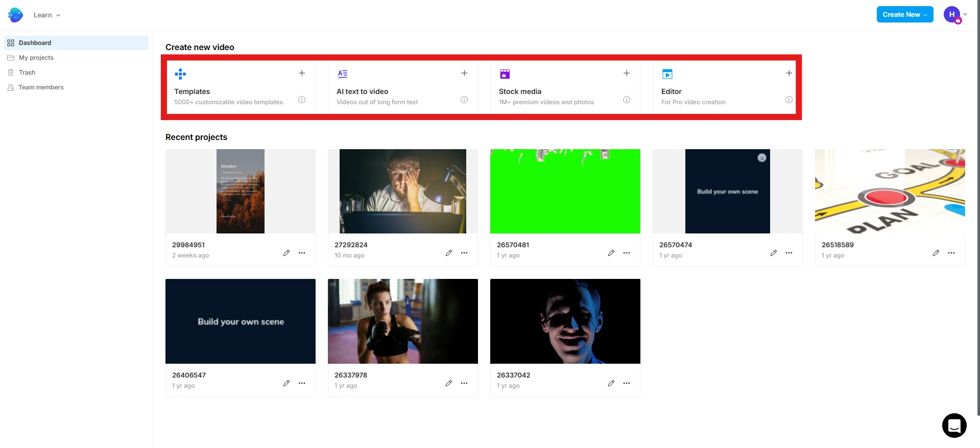This screenshot has width=980, height=448.
Task: Show info for AI text to video card
Action: pos(464,100)
